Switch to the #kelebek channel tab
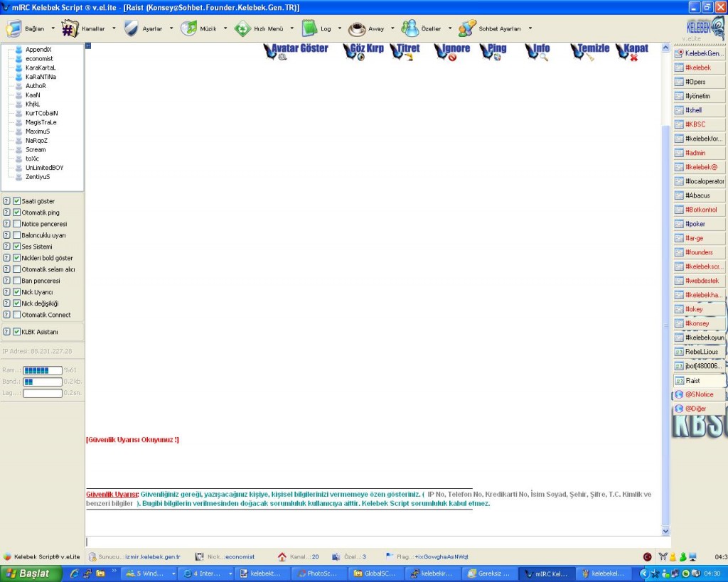 (699, 68)
